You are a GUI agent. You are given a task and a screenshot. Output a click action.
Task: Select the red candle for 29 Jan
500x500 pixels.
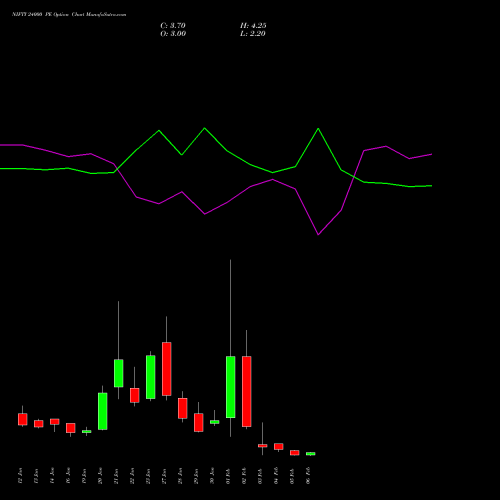coord(199,423)
